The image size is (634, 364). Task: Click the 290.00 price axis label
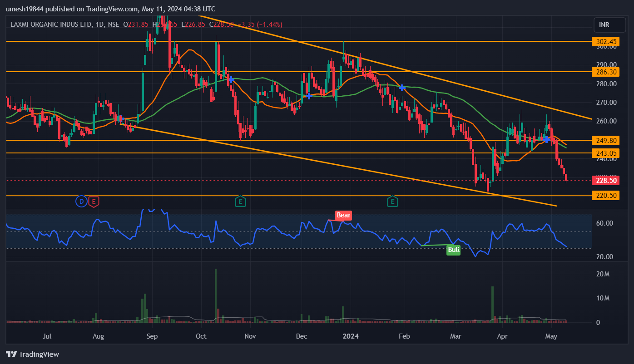pyautogui.click(x=606, y=64)
